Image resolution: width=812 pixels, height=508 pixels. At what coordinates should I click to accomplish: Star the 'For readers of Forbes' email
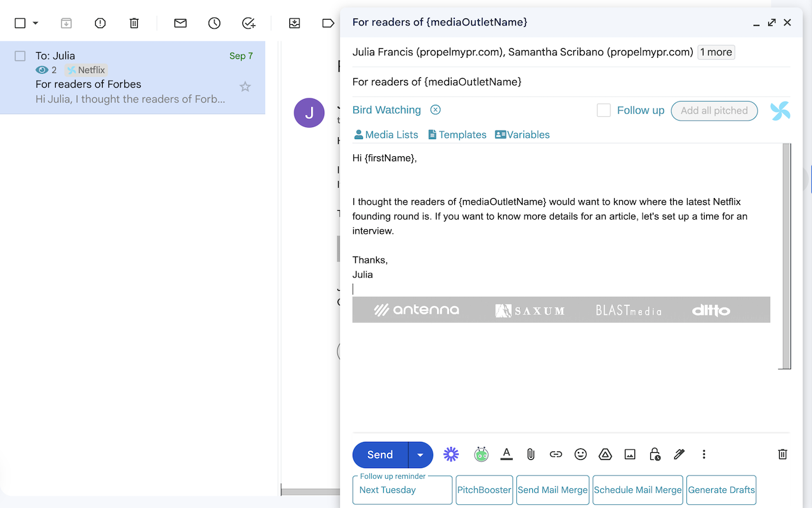tap(245, 86)
